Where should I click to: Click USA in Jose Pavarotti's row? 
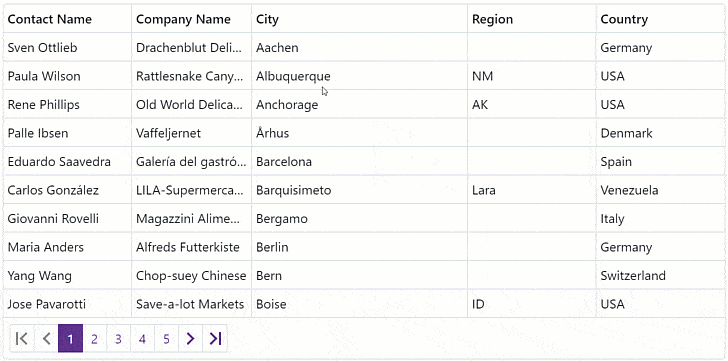click(x=660, y=304)
